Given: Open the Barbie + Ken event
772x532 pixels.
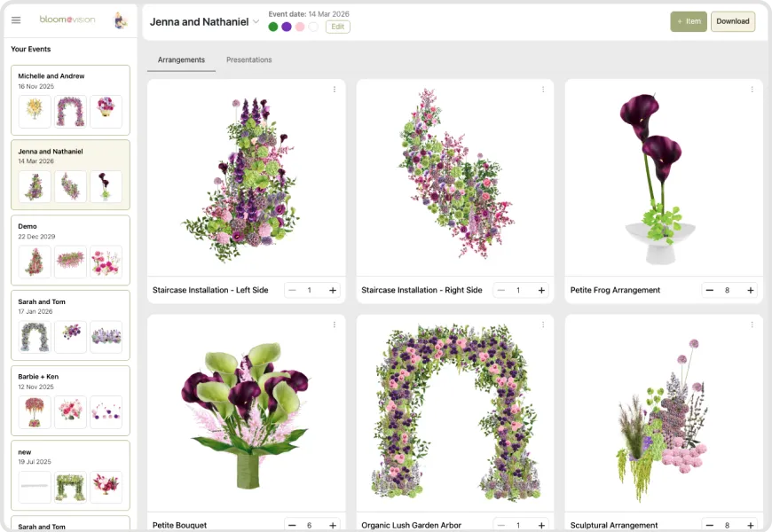Looking at the screenshot, I should point(70,401).
